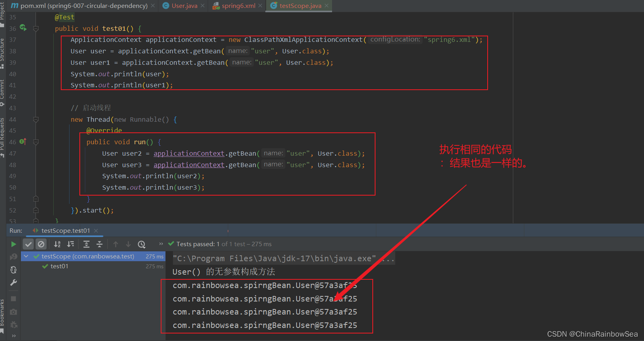Click 'User() 的无参数构成方法' console line
The image size is (644, 341).
223,272
